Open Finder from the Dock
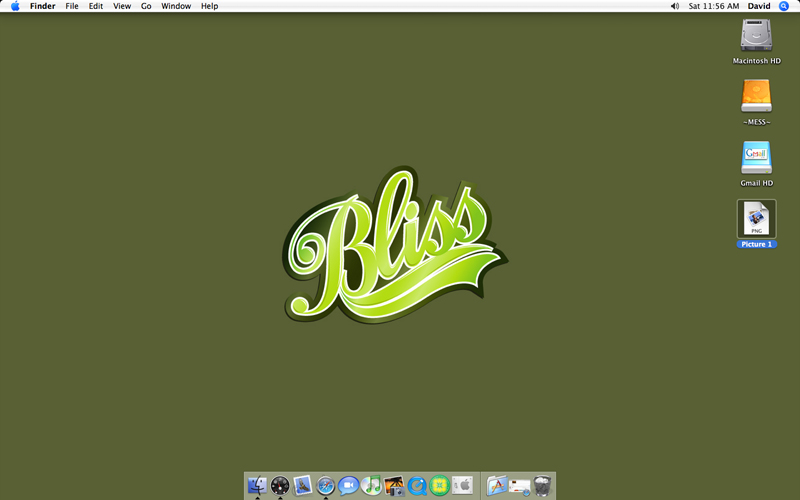This screenshot has height=500, width=800. pyautogui.click(x=257, y=485)
